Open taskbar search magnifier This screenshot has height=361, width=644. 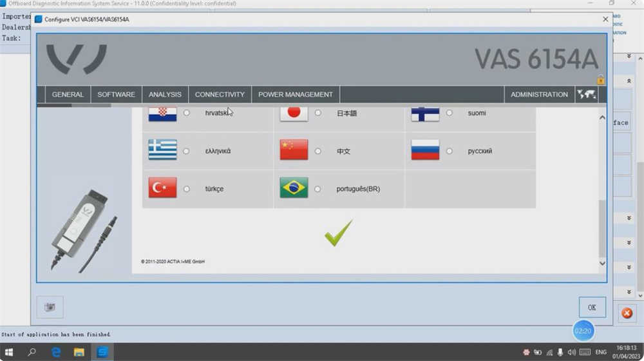point(32,352)
